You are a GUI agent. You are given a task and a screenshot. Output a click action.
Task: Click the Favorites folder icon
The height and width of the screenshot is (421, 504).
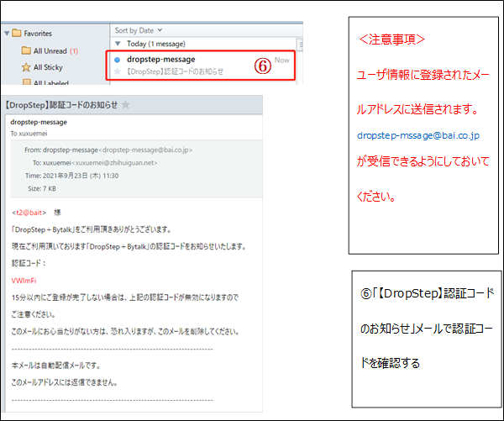pos(17,33)
